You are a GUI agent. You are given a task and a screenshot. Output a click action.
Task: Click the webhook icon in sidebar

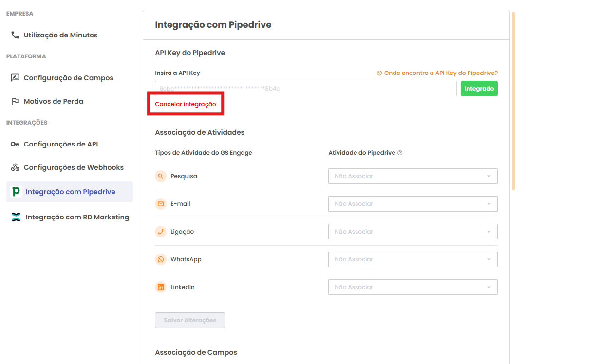(x=15, y=167)
